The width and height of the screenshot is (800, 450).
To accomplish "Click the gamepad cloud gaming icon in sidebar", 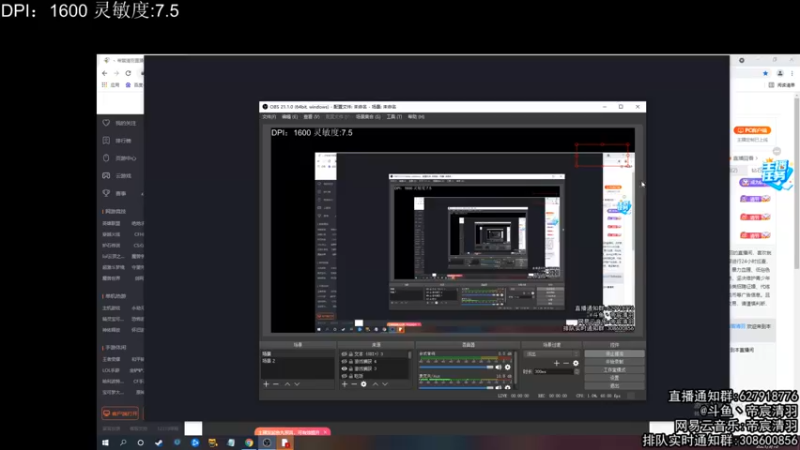I will point(106,176).
